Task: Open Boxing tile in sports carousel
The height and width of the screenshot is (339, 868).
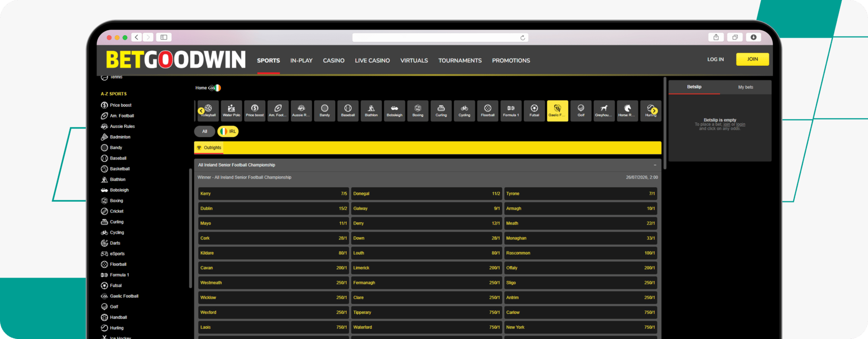Action: pos(418,111)
